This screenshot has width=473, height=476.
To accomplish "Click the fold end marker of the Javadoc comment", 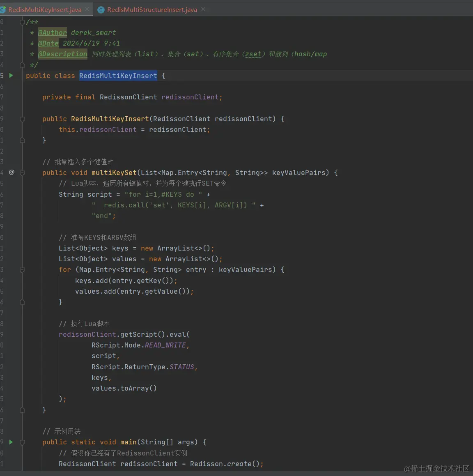I will pyautogui.click(x=22, y=64).
